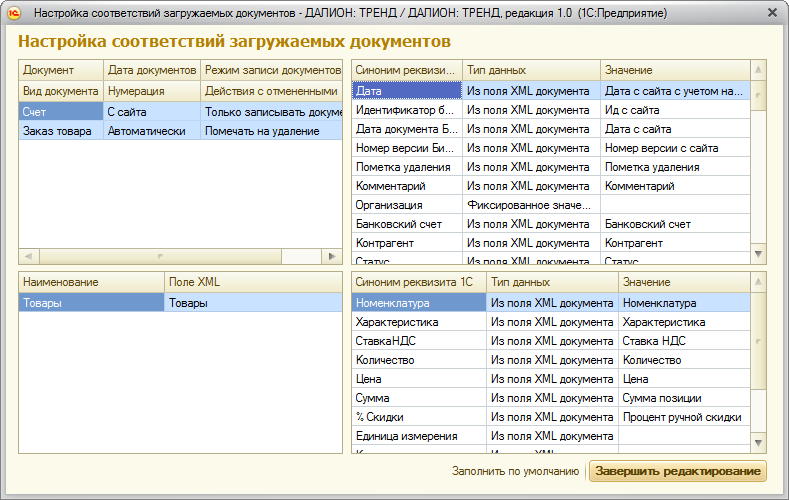Click 'Синоним реквизи...' column header
The image size is (789, 500).
tap(407, 70)
